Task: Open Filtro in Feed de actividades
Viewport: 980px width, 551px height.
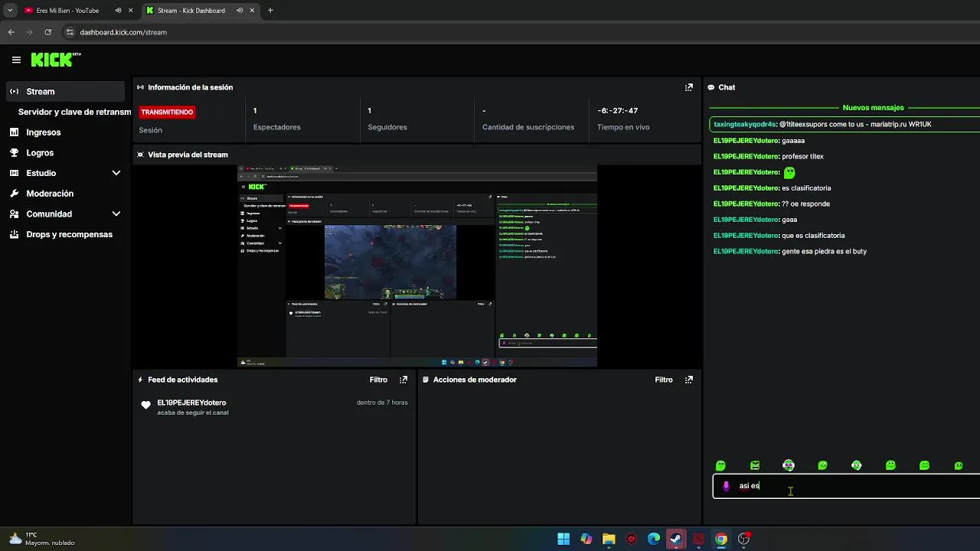Action: tap(378, 380)
